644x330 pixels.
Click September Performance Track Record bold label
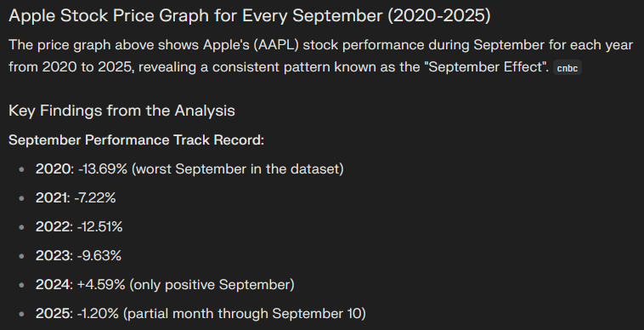136,140
